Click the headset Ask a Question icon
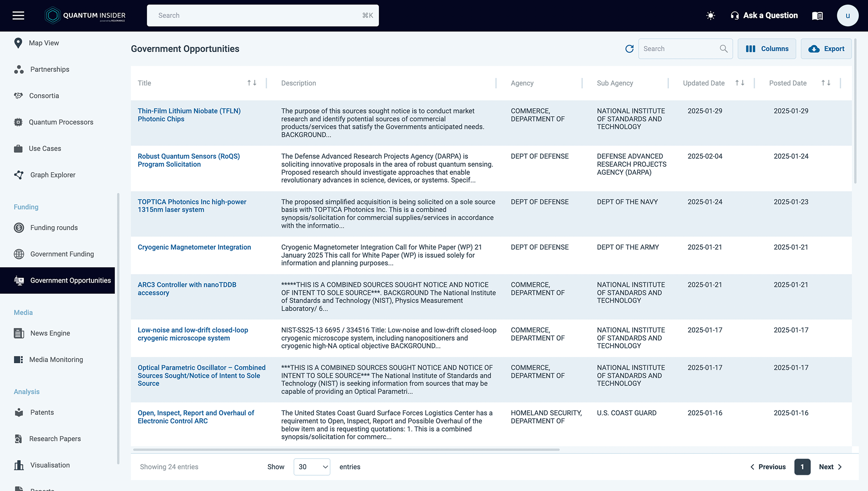This screenshot has height=491, width=868. tap(734, 16)
